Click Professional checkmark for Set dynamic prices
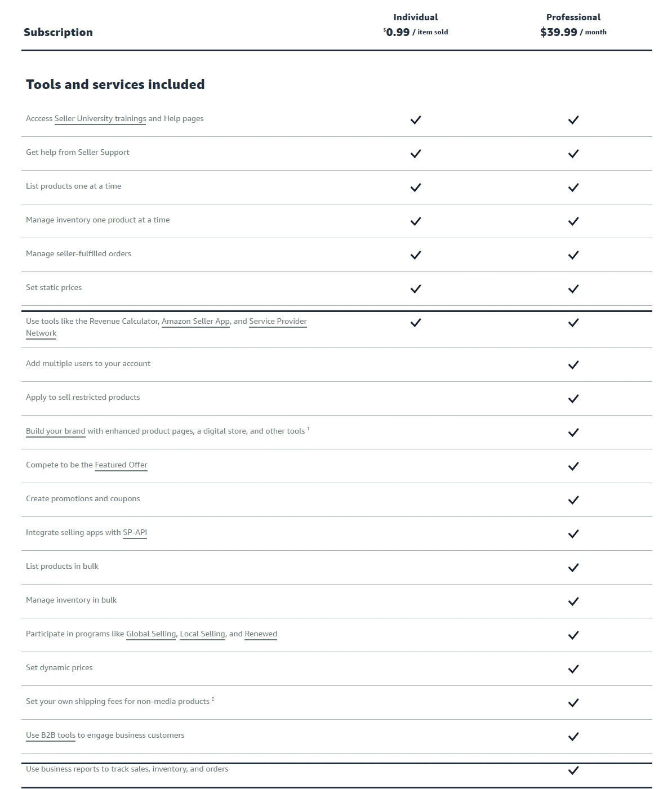 coord(573,669)
